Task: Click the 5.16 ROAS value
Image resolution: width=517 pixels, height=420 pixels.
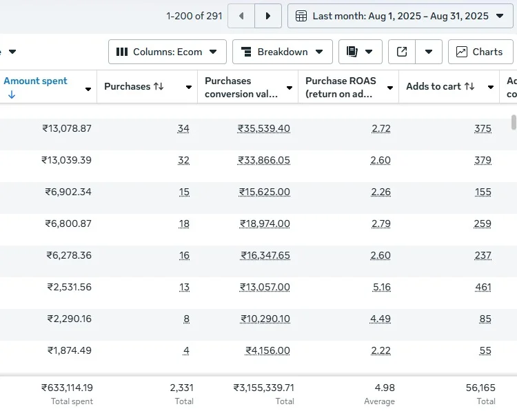Action: coord(381,287)
